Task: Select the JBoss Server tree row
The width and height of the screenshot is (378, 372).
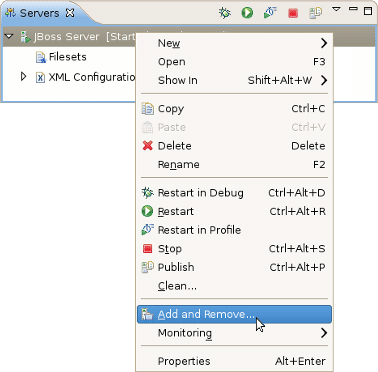Action: [x=189, y=36]
